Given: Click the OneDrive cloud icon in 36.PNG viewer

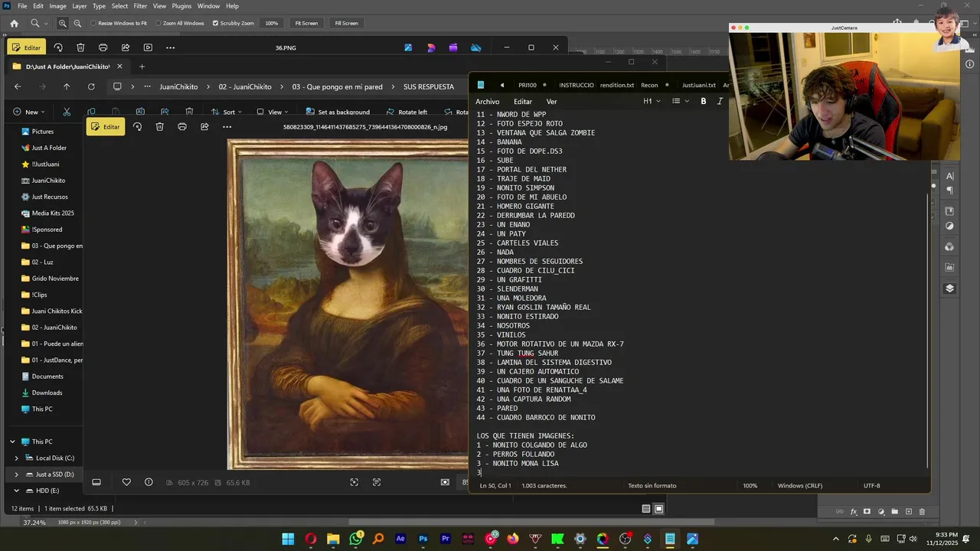Looking at the screenshot, I should (x=476, y=47).
